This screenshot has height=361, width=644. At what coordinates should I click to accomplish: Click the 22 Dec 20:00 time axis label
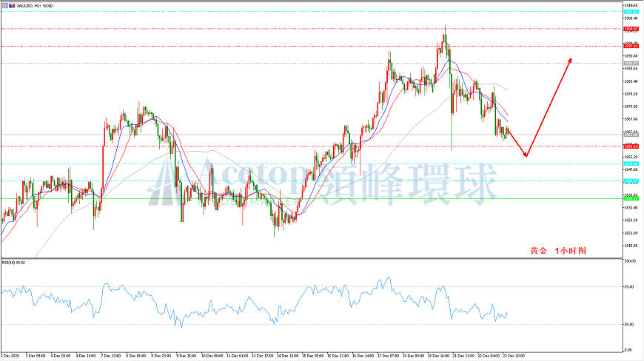click(x=513, y=356)
